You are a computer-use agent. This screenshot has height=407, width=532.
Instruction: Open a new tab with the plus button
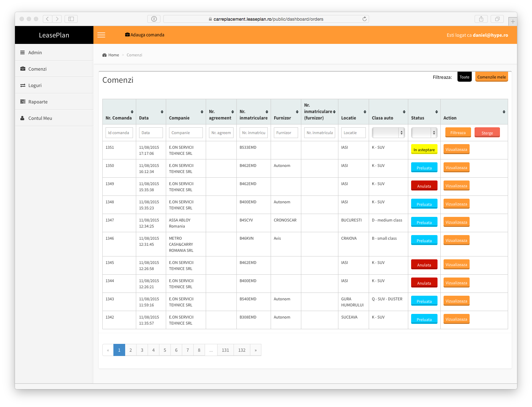[x=513, y=21]
